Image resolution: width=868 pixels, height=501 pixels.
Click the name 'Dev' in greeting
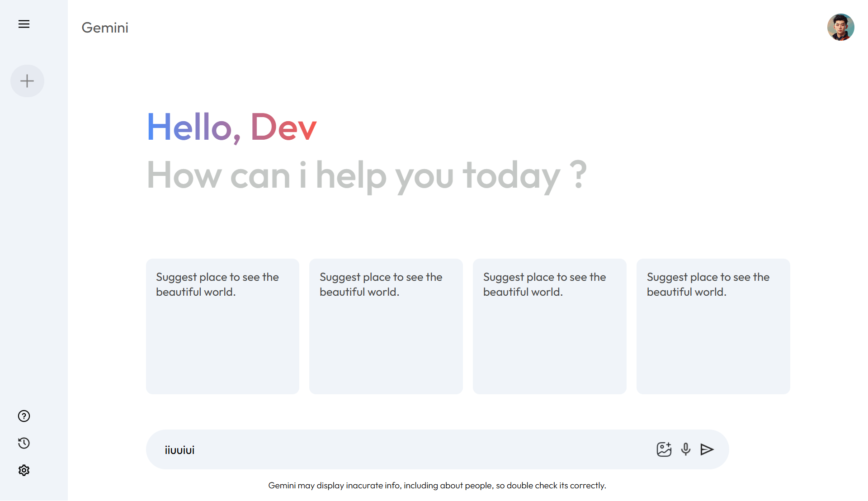click(283, 128)
